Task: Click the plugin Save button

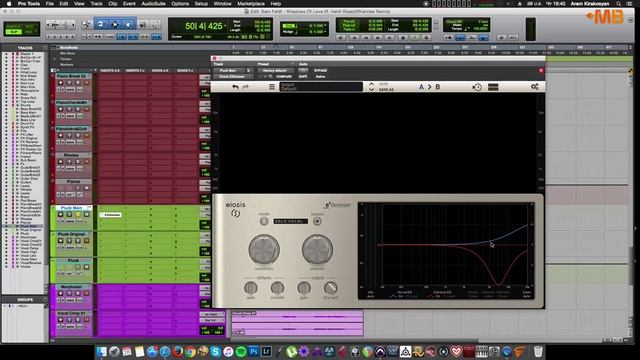Action: click(x=384, y=84)
